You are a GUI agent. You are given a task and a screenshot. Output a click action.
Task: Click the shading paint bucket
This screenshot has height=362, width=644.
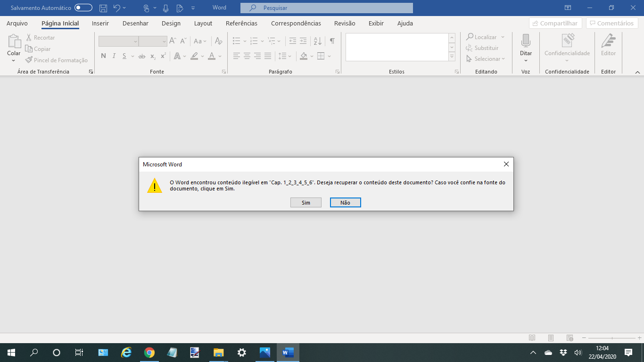[304, 56]
